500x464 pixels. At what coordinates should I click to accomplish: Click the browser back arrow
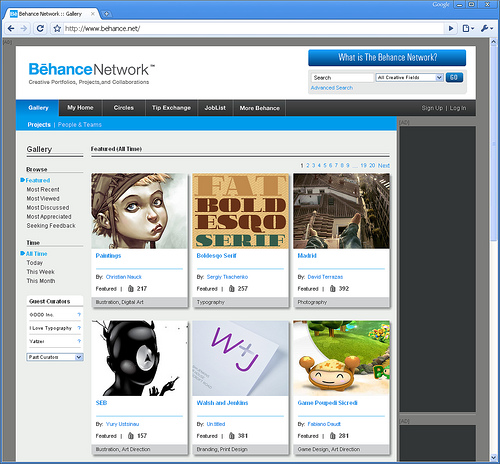[x=11, y=29]
